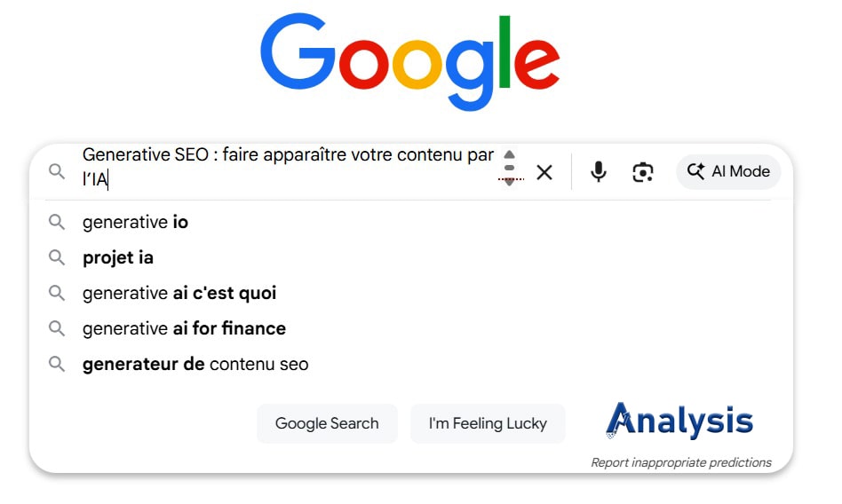Image resolution: width=842 pixels, height=504 pixels.
Task: Open Google Lens image search
Action: (643, 171)
